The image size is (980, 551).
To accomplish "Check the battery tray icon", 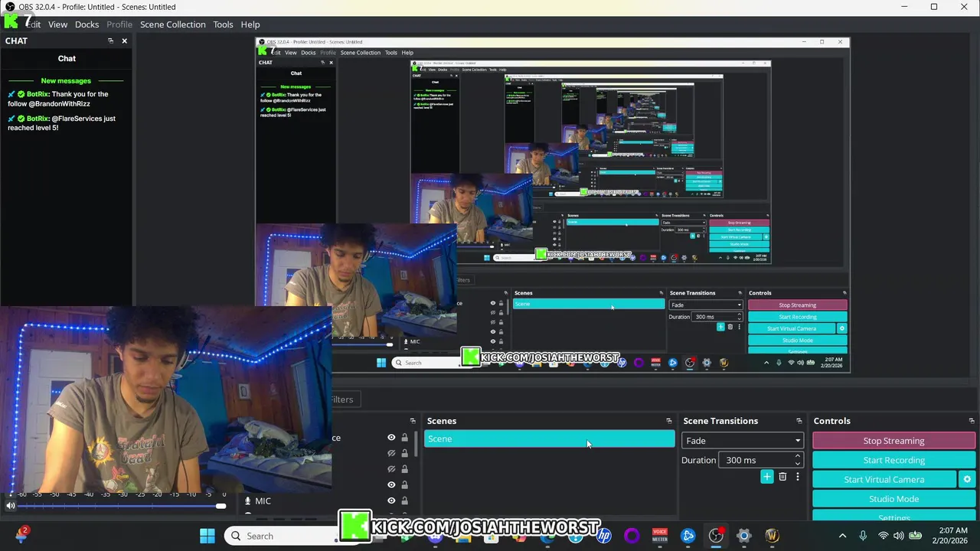I will (915, 536).
